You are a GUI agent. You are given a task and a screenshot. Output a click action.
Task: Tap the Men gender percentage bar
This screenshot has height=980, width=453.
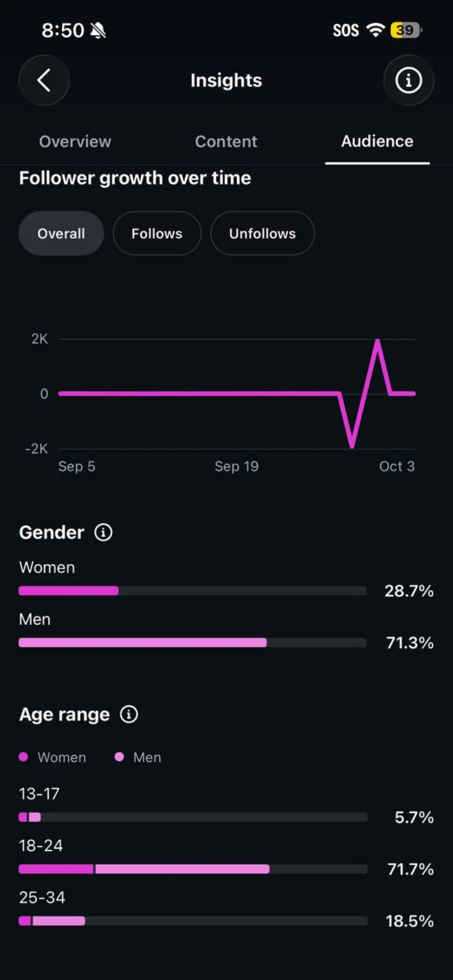click(193, 642)
